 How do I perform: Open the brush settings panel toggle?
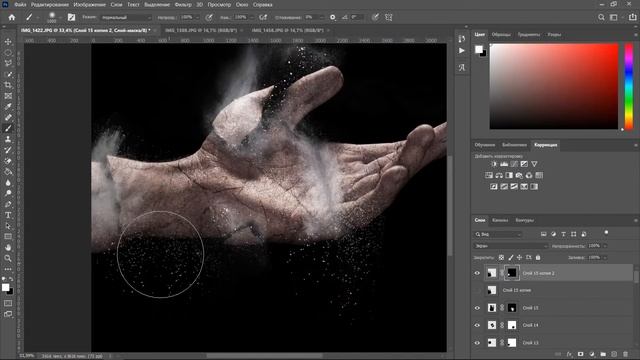click(71, 17)
